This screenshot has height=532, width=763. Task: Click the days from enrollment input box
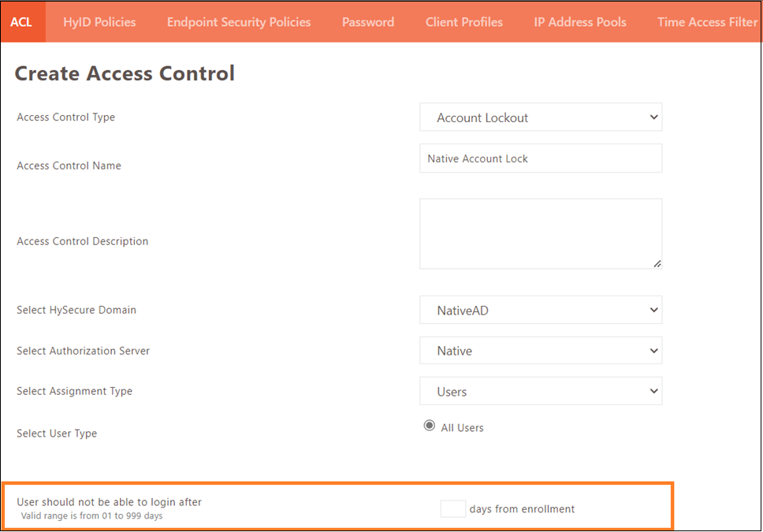(x=452, y=508)
